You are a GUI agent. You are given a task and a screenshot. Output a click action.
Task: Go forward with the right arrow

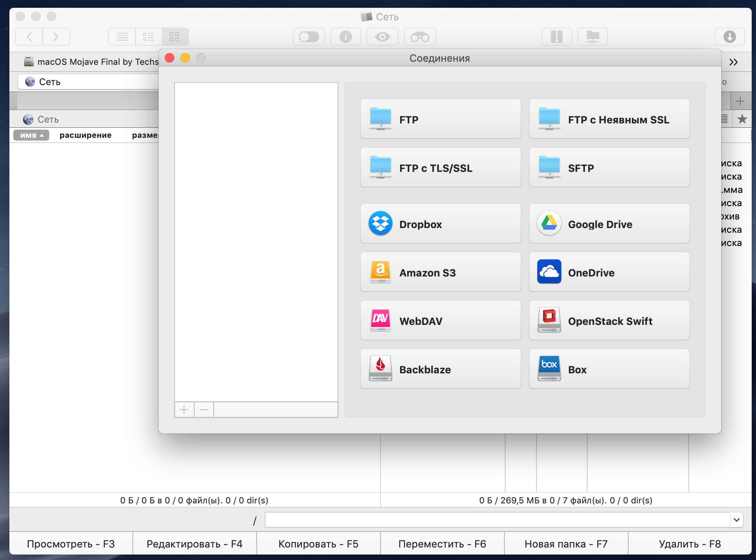pos(56,37)
